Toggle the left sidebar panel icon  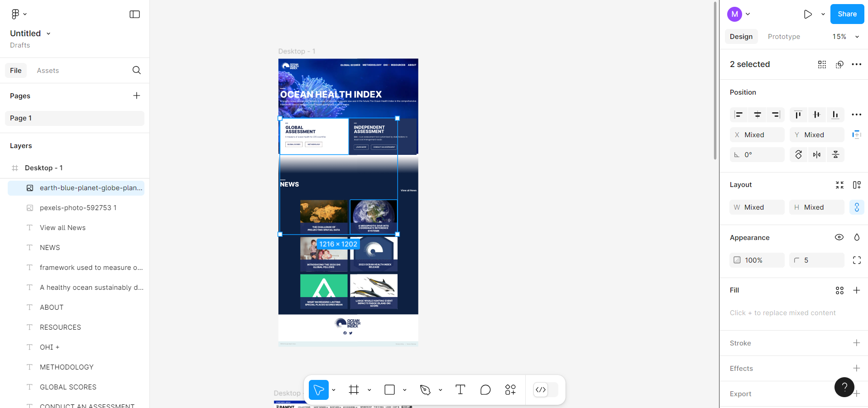click(x=134, y=14)
